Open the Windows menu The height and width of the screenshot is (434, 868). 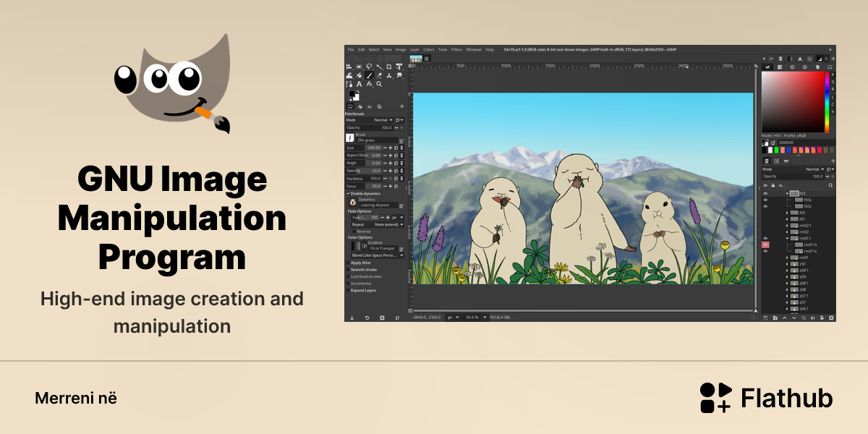coord(474,49)
